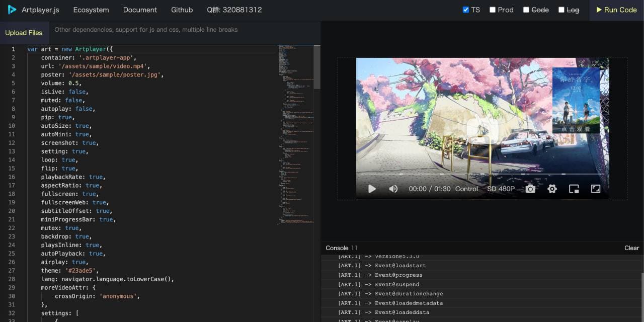Click the dependencies input field
This screenshot has height=322, width=644.
[x=184, y=33]
